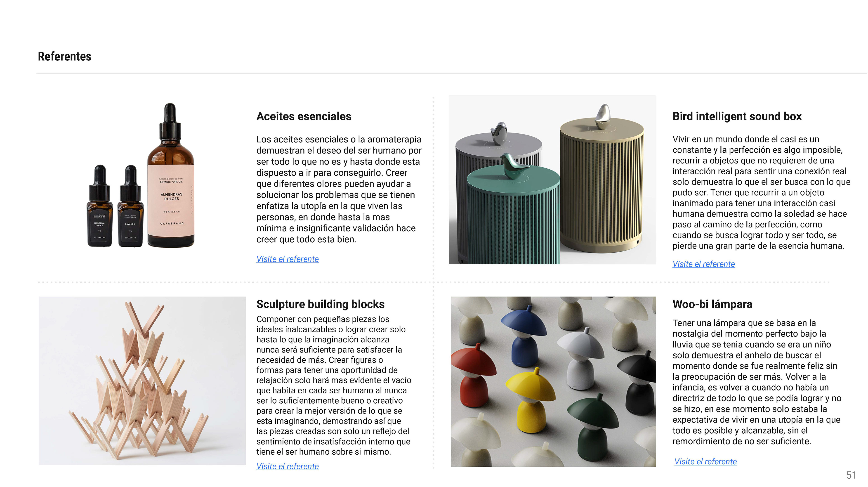Screen dimensions: 868x487
Task: Open the Sculpture building blocks reference link
Action: (x=288, y=466)
